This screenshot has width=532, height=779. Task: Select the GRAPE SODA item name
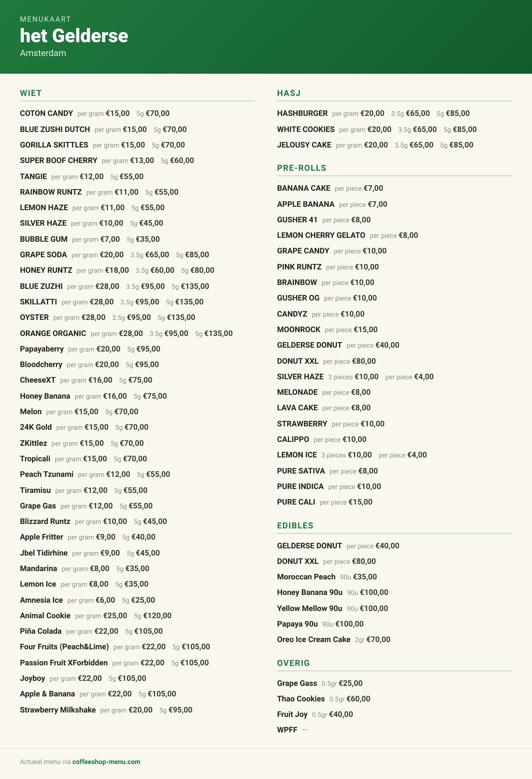coord(43,255)
